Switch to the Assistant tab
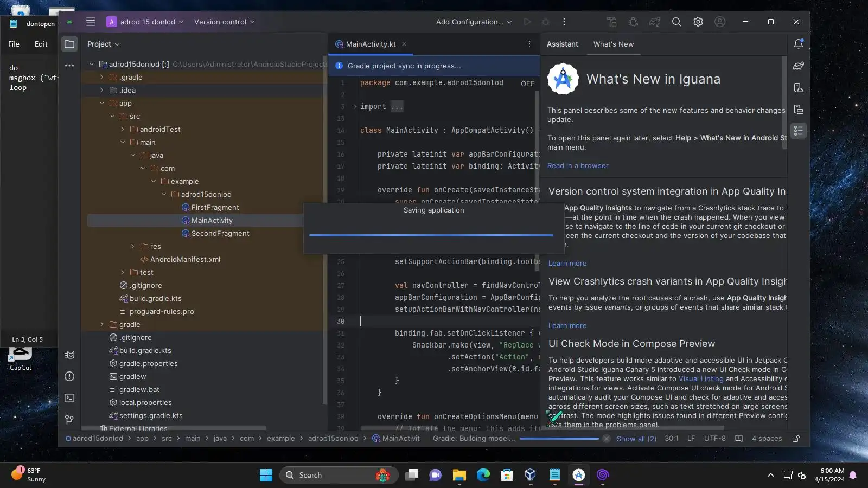Viewport: 868px width, 488px height. click(x=562, y=44)
